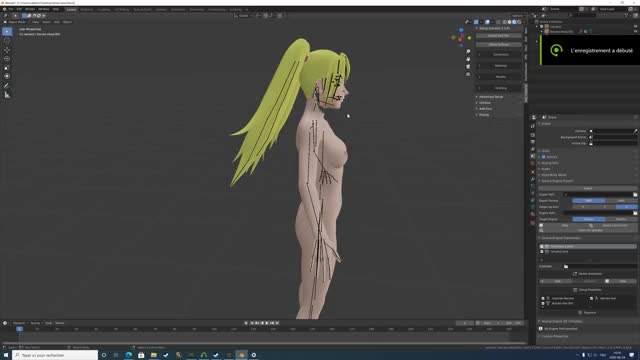Set rendered viewport shading
The height and width of the screenshot is (360, 640).
pyautogui.click(x=519, y=22)
